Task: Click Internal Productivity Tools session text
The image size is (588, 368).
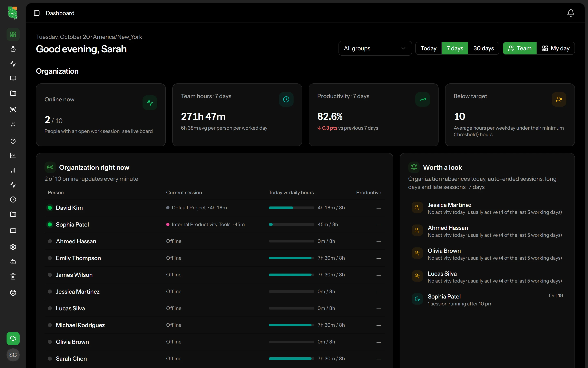Action: click(201, 224)
